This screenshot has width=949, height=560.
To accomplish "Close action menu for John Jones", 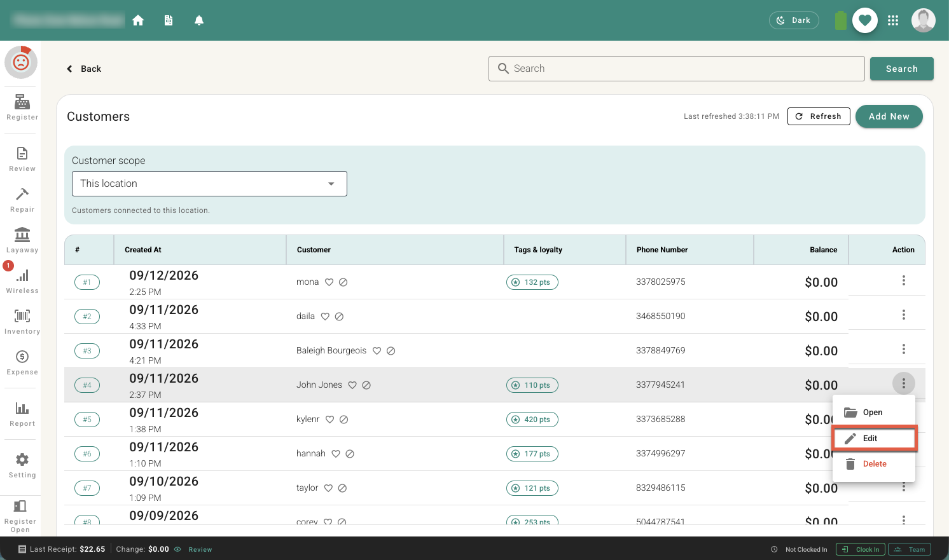I will pyautogui.click(x=904, y=383).
